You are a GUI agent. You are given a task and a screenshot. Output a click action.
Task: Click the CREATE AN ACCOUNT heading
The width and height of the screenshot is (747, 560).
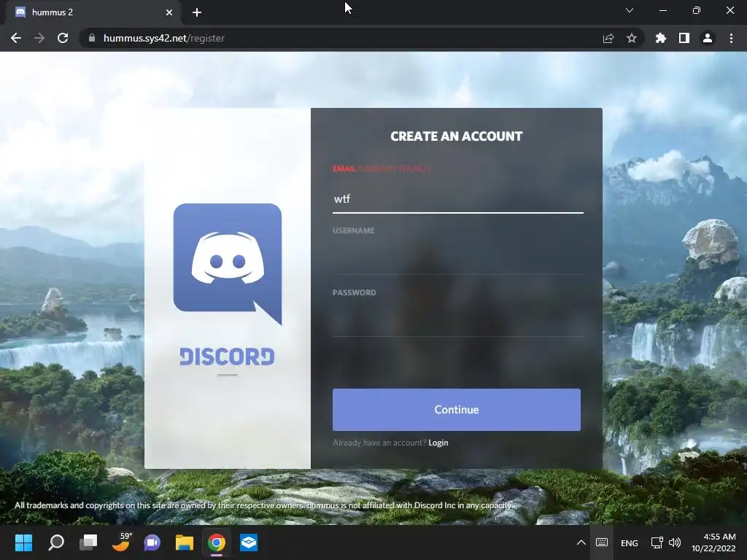(x=457, y=136)
